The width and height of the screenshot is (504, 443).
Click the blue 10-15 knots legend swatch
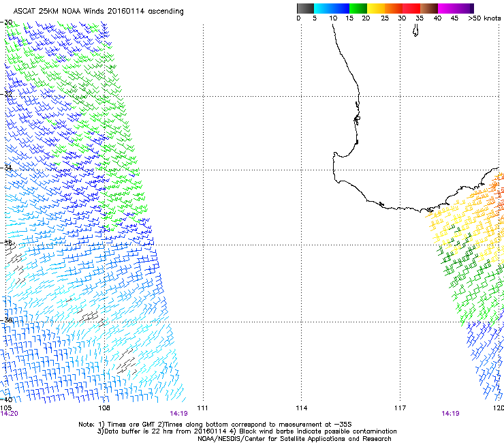(x=341, y=8)
